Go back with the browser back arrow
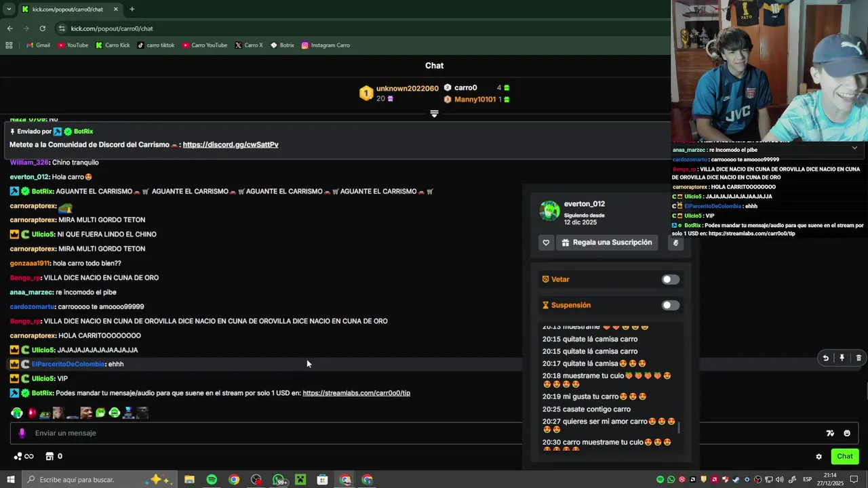The image size is (868, 488). click(x=9, y=28)
